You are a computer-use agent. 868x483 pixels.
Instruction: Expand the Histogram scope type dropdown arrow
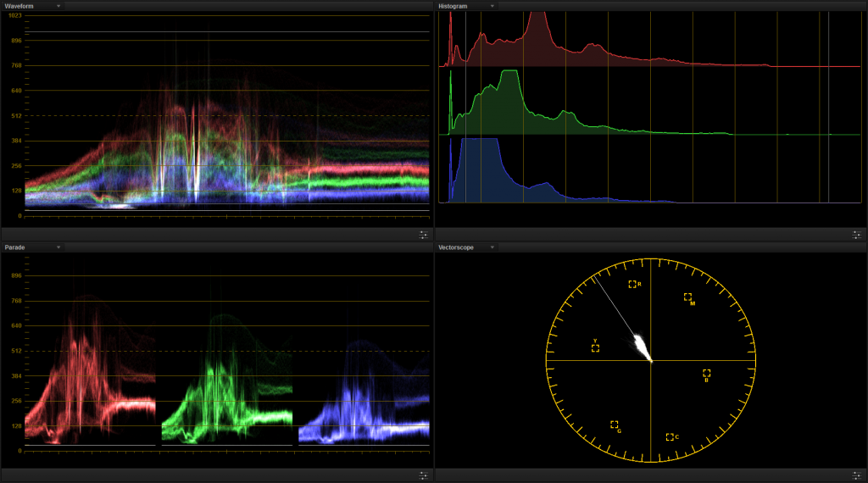pos(492,6)
